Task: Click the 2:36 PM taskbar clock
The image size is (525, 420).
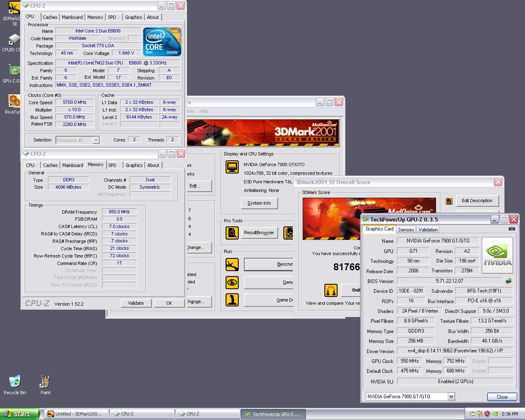Action: coord(510,414)
